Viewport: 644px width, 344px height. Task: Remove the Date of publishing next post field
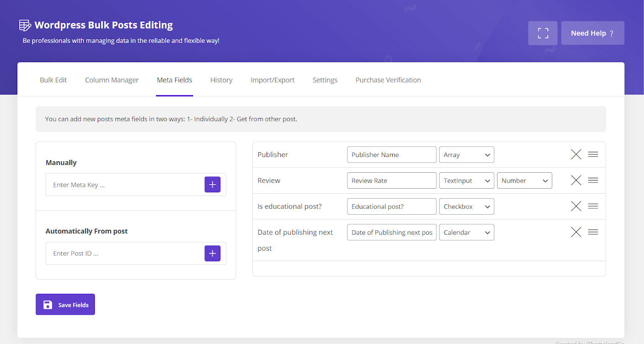(x=576, y=232)
